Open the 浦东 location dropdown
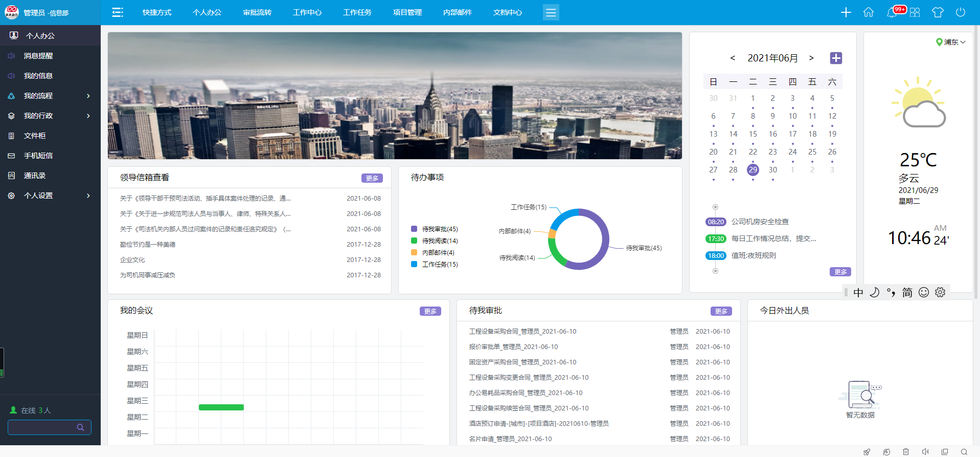The width and height of the screenshot is (980, 457). point(951,42)
